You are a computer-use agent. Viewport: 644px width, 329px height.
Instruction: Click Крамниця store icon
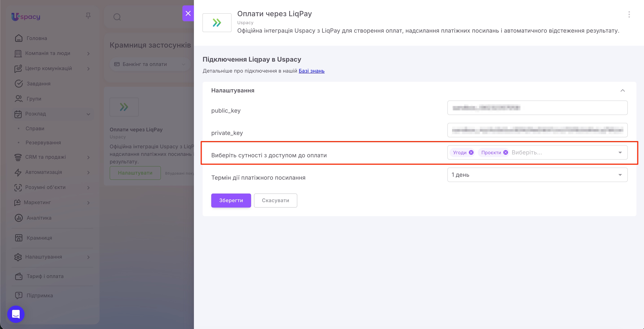19,238
